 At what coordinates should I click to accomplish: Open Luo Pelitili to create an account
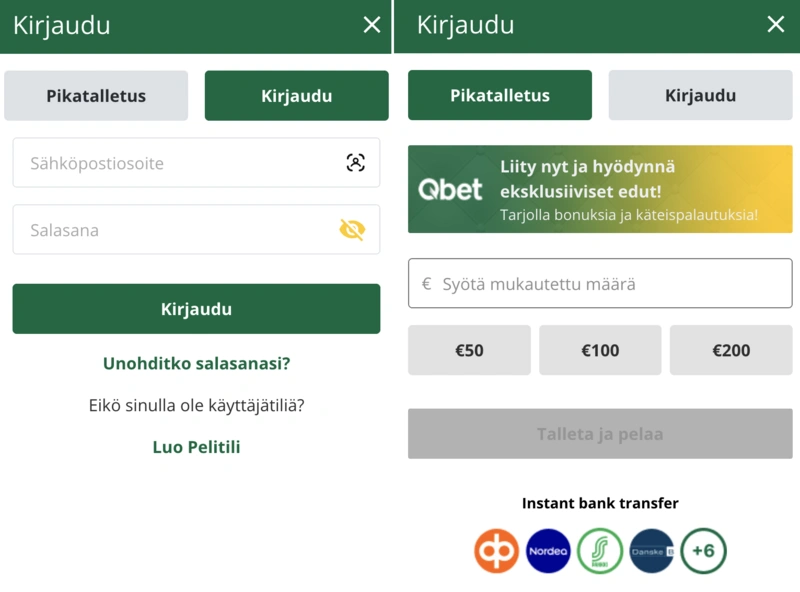(x=196, y=447)
